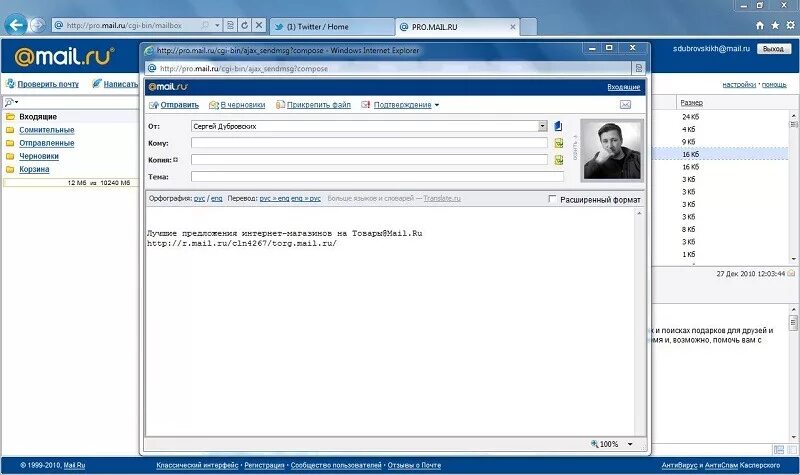Open the 100% zoom level dropdown

tap(630, 444)
